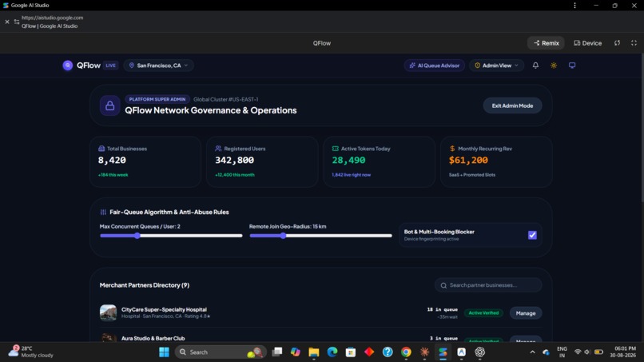Click the refresh icon next to Device
The width and height of the screenshot is (644, 362).
[618, 42]
